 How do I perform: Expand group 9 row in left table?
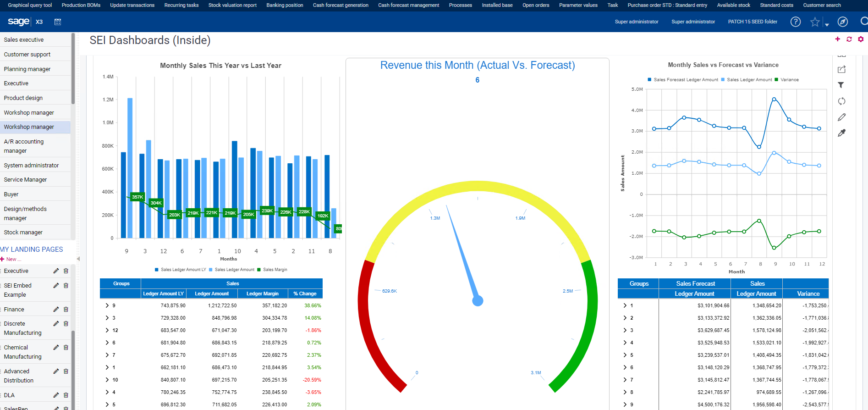[x=107, y=305]
